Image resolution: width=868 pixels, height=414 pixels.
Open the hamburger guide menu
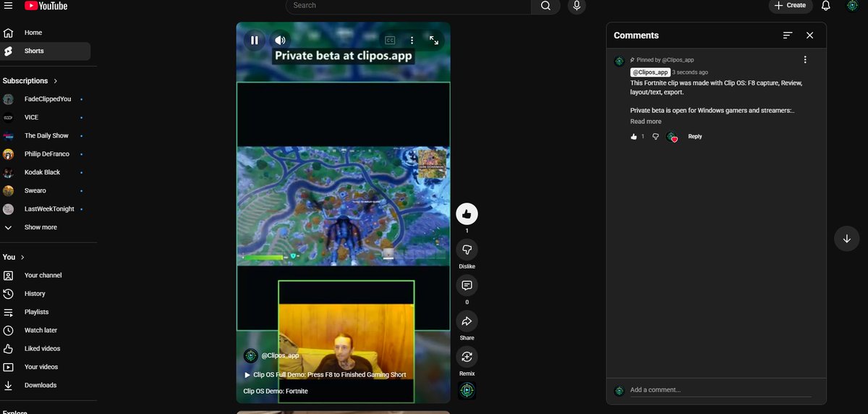[8, 5]
